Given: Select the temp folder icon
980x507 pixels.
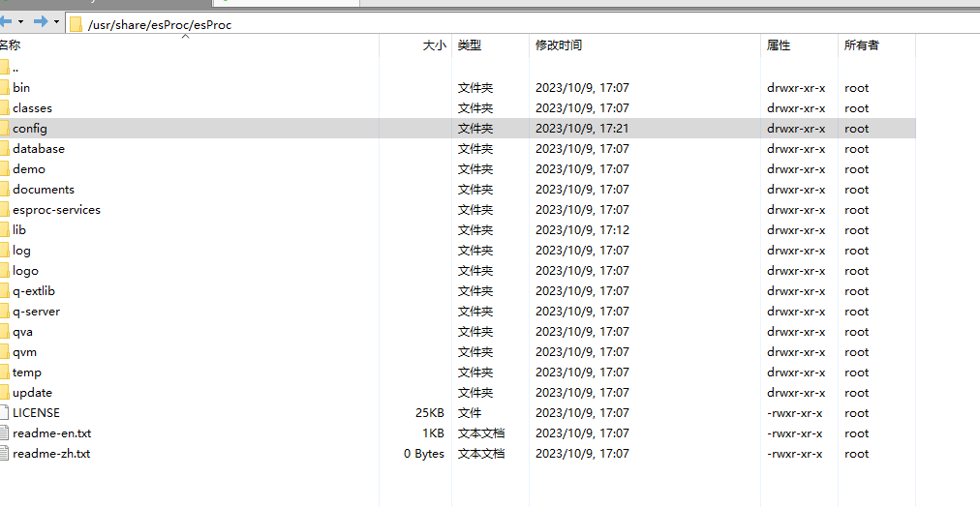Looking at the screenshot, I should tap(5, 373).
